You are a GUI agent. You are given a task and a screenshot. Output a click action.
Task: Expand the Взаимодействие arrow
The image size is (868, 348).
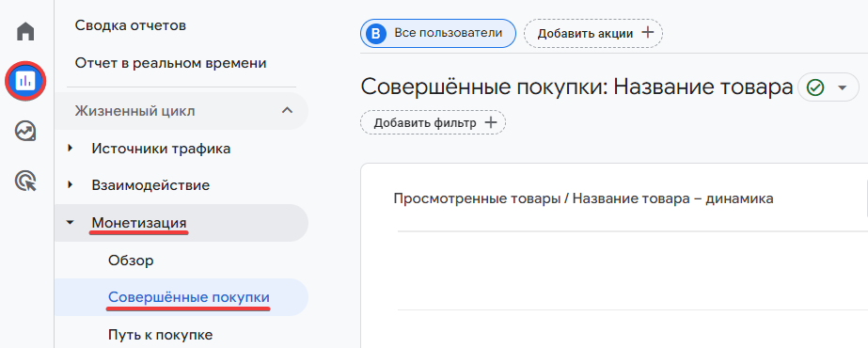pos(70,184)
